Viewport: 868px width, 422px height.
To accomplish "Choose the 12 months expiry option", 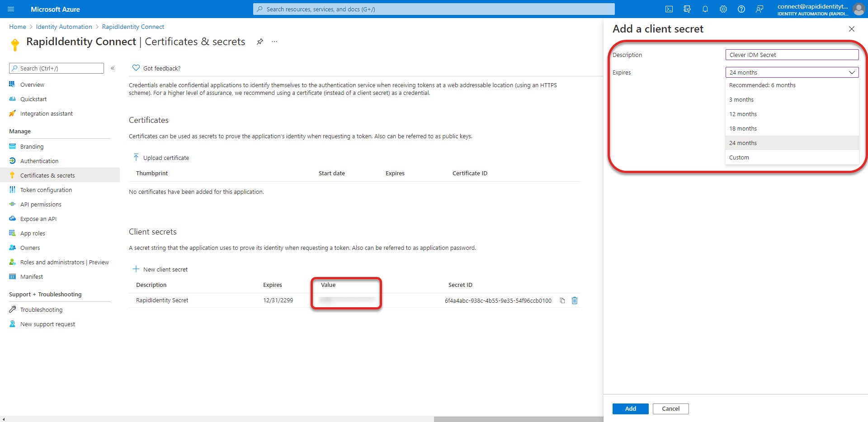I will click(x=792, y=114).
